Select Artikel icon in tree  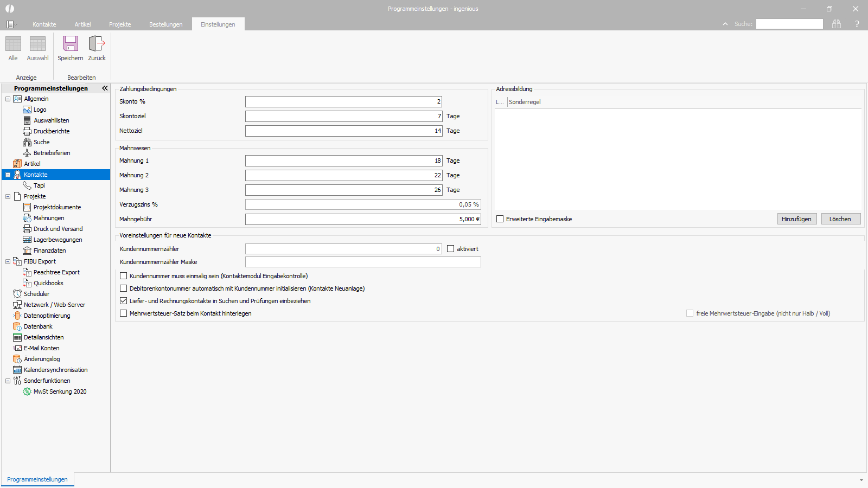click(x=17, y=164)
